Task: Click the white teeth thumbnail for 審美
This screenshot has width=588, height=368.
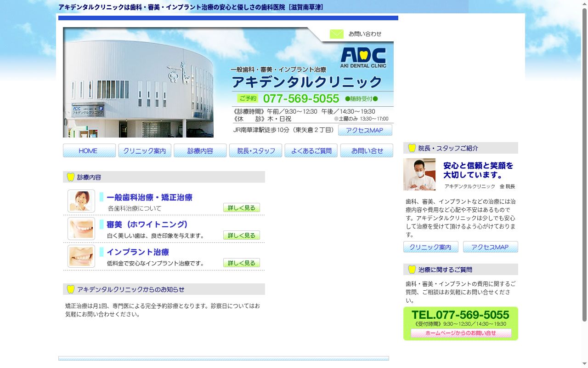Action: (x=81, y=229)
